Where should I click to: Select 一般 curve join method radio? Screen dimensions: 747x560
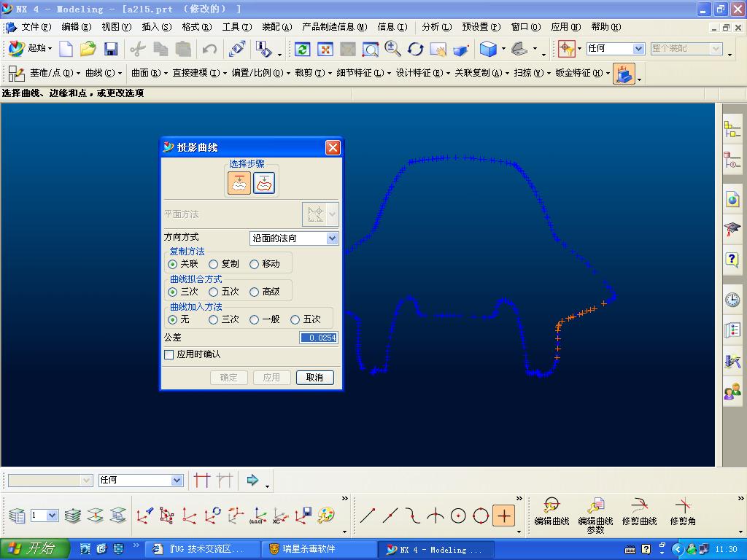point(255,319)
